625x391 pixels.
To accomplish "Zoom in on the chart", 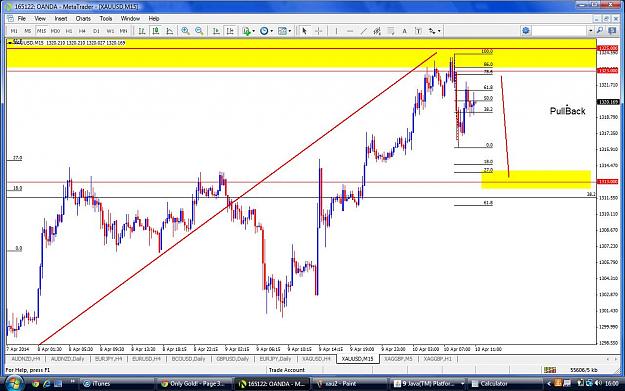I will tap(185, 31).
